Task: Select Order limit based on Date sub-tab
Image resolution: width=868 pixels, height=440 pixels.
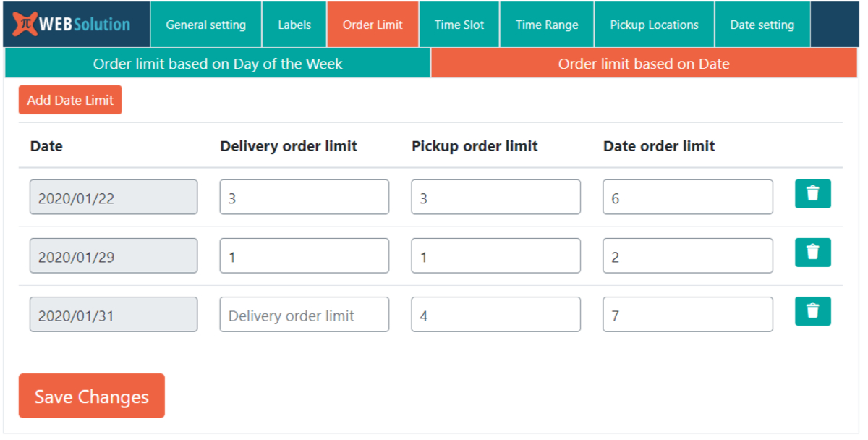Action: pyautogui.click(x=644, y=64)
